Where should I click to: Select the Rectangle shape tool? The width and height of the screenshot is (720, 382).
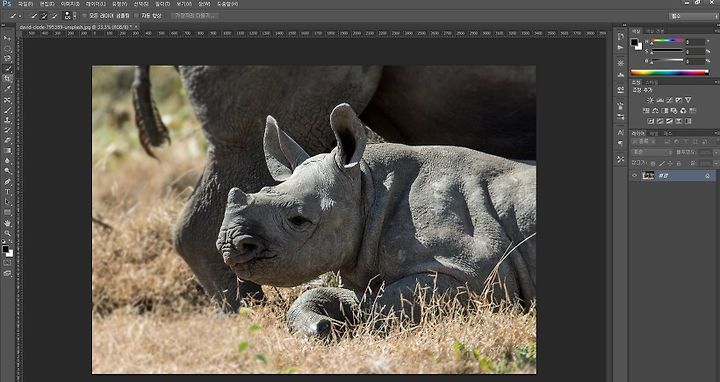[x=7, y=212]
